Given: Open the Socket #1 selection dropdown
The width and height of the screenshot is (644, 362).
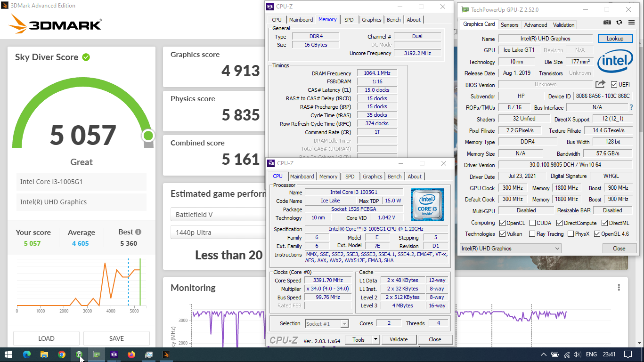Looking at the screenshot, I should pyautogui.click(x=326, y=323).
